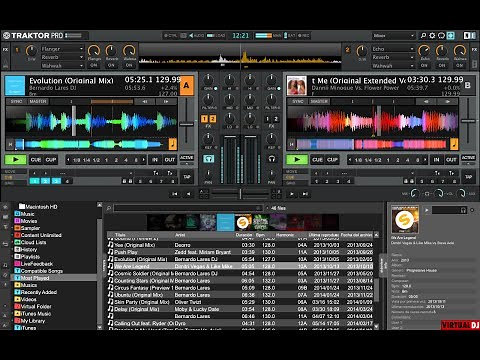
Task: Click the key lock note icon on deck B
Action: 454,144
